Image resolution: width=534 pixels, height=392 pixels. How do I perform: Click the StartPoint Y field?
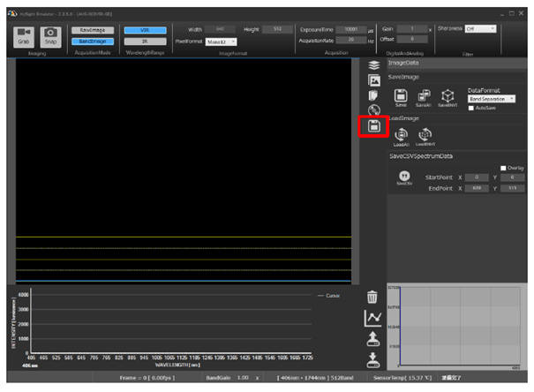513,177
